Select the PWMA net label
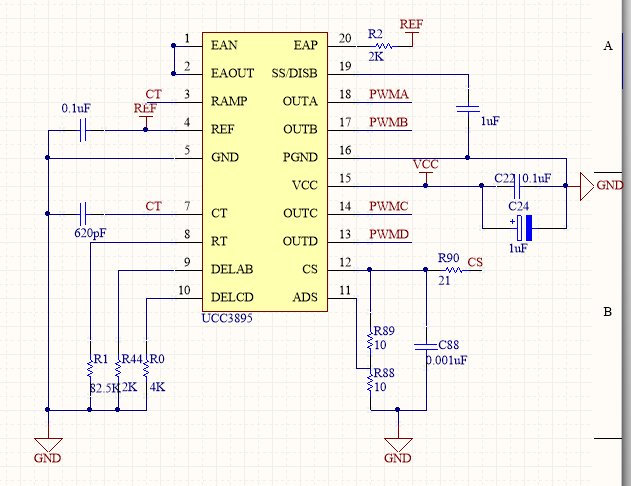The image size is (631, 486). click(x=389, y=94)
